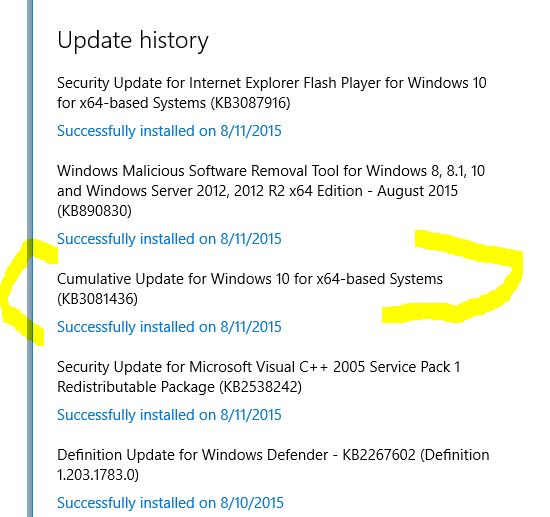Click the blue vertical window border bar

point(30,258)
